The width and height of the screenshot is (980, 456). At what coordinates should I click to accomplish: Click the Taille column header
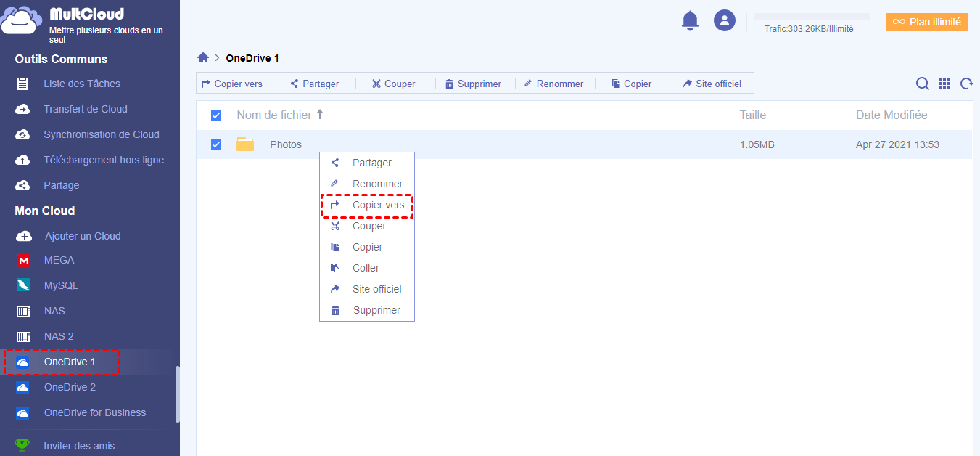[x=753, y=115]
